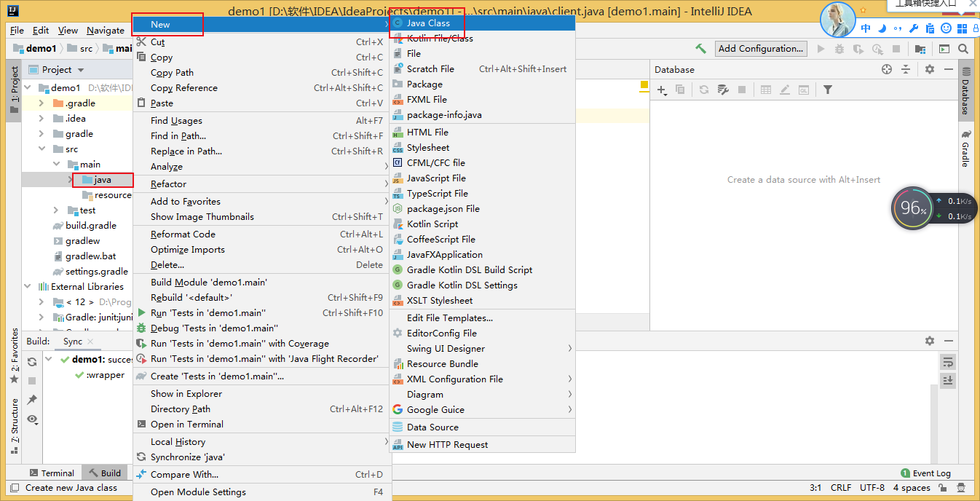Image resolution: width=980 pixels, height=501 pixels.
Task: Click Add Configuration button
Action: tap(761, 49)
